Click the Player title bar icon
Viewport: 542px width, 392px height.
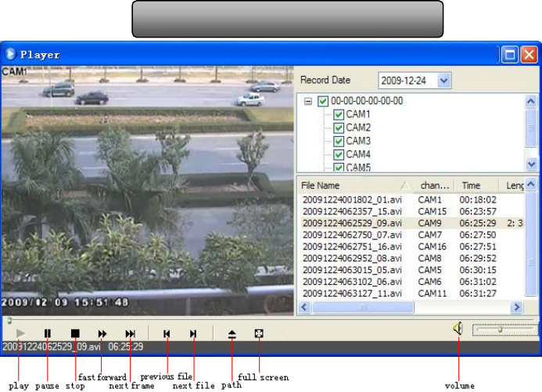(x=10, y=54)
